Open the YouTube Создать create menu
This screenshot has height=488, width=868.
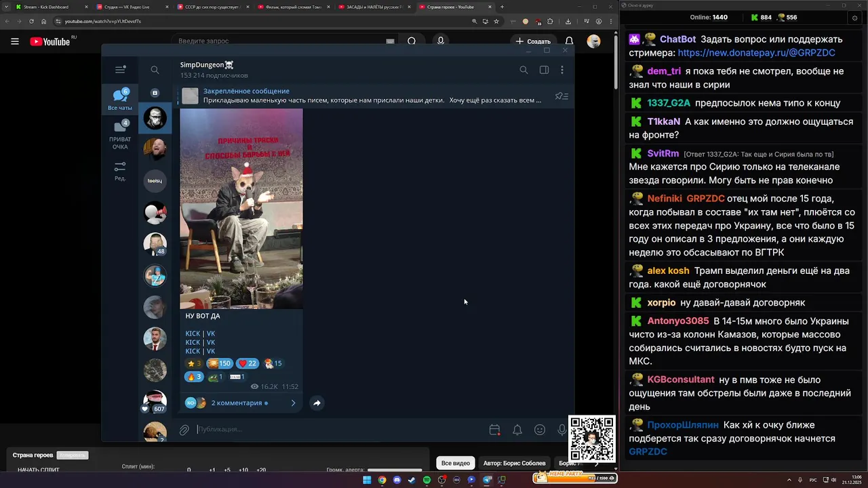point(533,41)
